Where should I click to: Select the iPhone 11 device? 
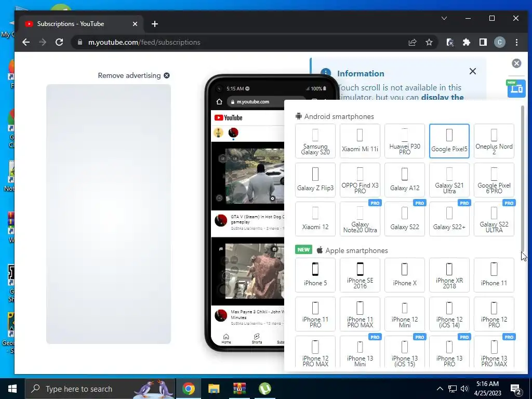tap(494, 275)
